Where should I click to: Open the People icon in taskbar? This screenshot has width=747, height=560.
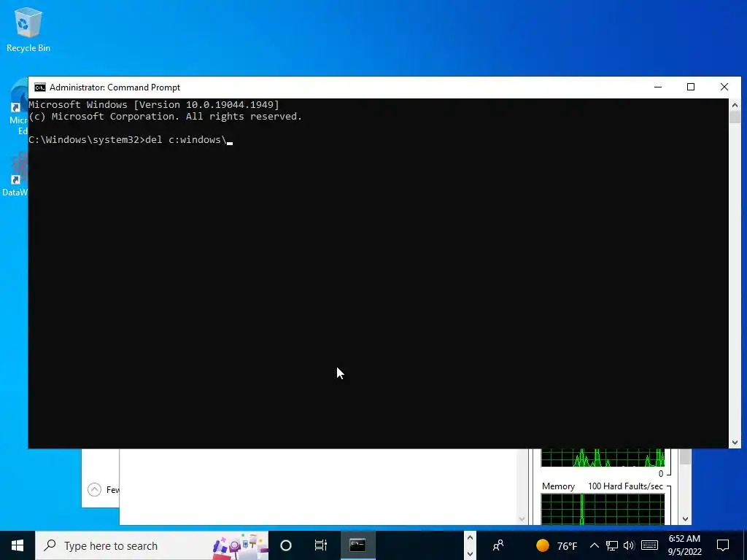click(x=498, y=545)
